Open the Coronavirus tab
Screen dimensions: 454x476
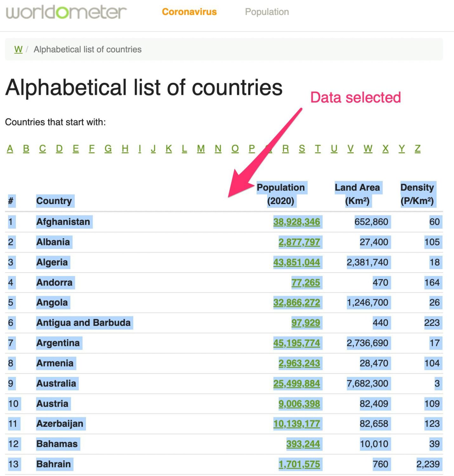pyautogui.click(x=189, y=12)
